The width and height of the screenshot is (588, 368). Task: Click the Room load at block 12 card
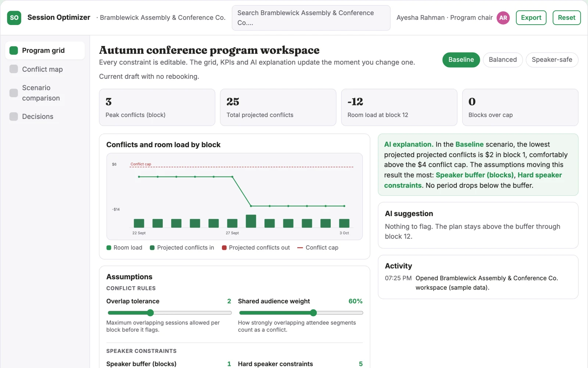399,107
